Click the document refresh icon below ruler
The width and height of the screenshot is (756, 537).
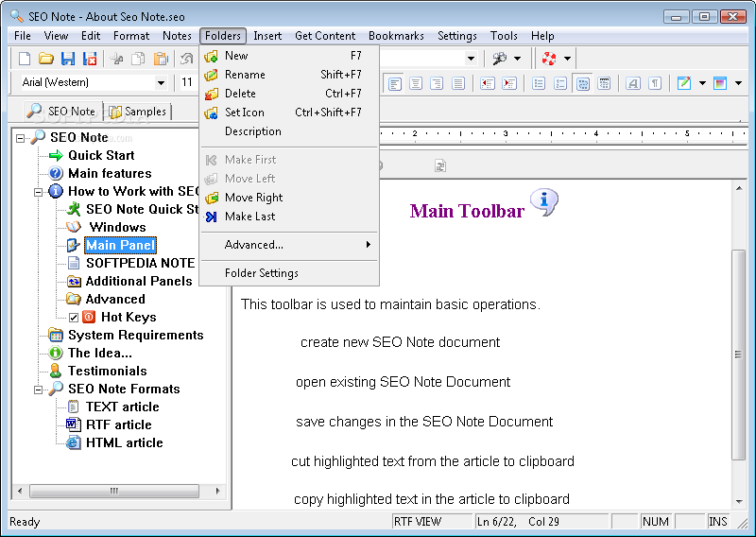(x=440, y=166)
